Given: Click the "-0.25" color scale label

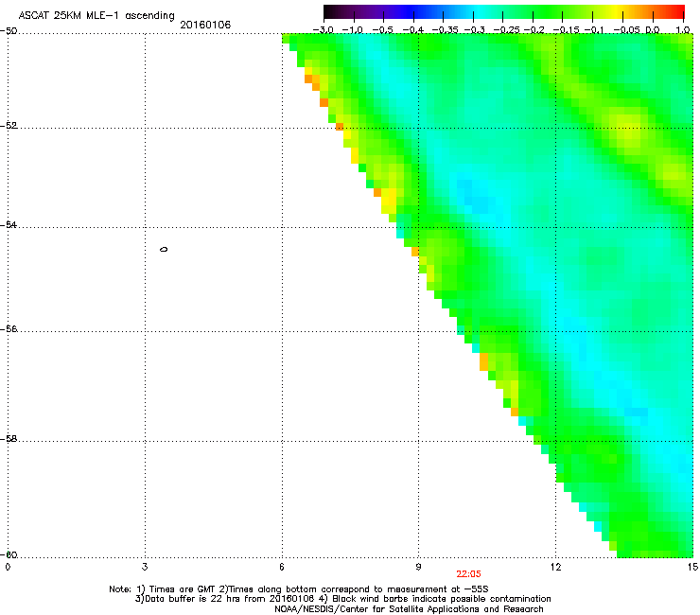Looking at the screenshot, I should click(x=506, y=30).
